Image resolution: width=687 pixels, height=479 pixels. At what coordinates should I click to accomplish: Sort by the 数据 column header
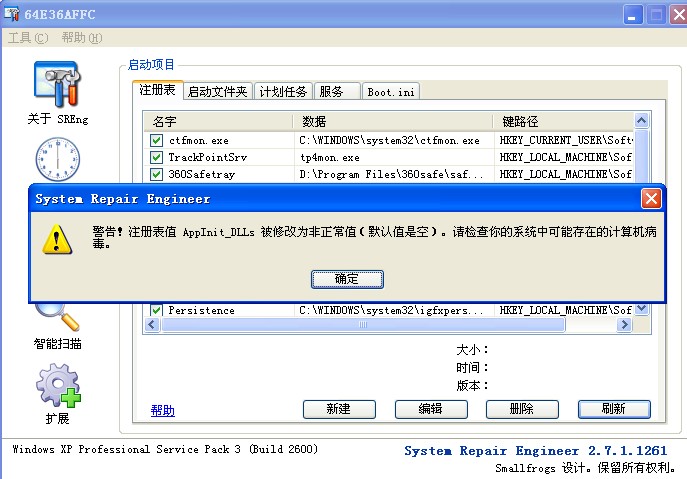(393, 121)
